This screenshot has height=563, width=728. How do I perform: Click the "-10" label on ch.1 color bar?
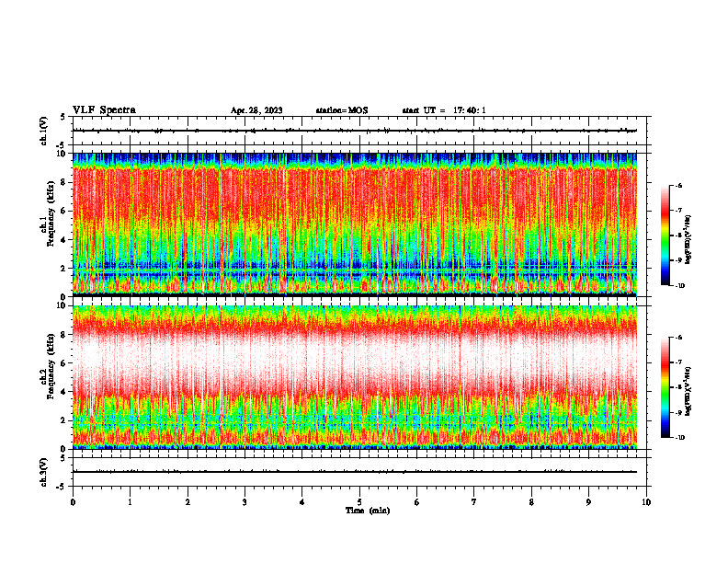[x=679, y=286]
